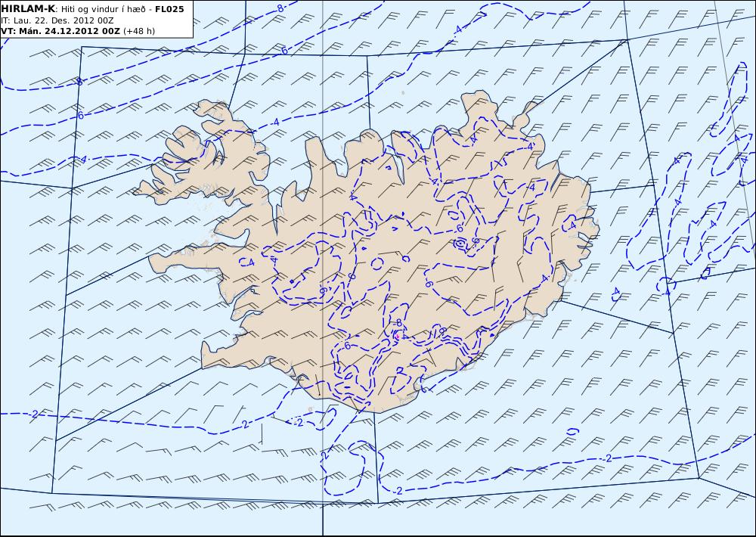756x537 pixels.
Task: Click the "-2" contour label at map's left edge
Action: pos(33,414)
